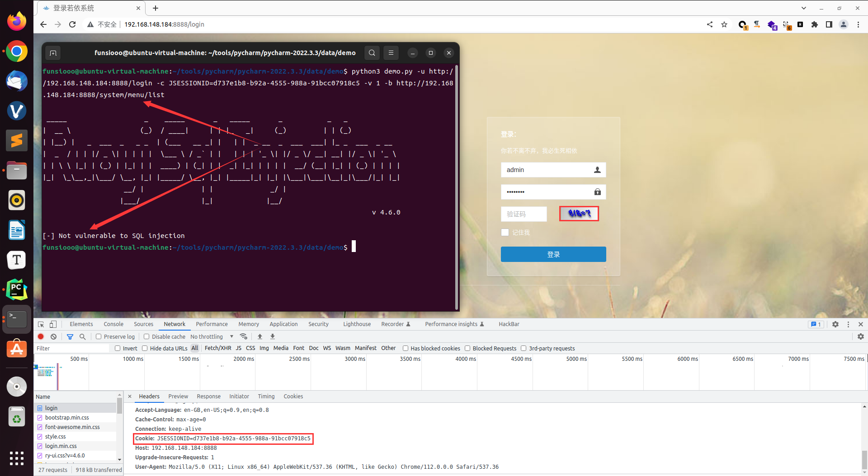Image resolution: width=868 pixels, height=476 pixels.
Task: View the request Cookies tab
Action: pyautogui.click(x=293, y=397)
